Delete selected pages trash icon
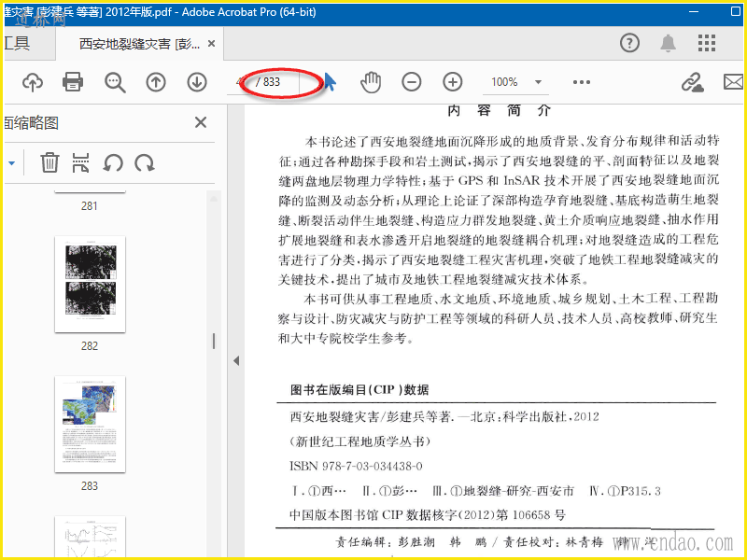This screenshot has height=560, width=747. [49, 162]
